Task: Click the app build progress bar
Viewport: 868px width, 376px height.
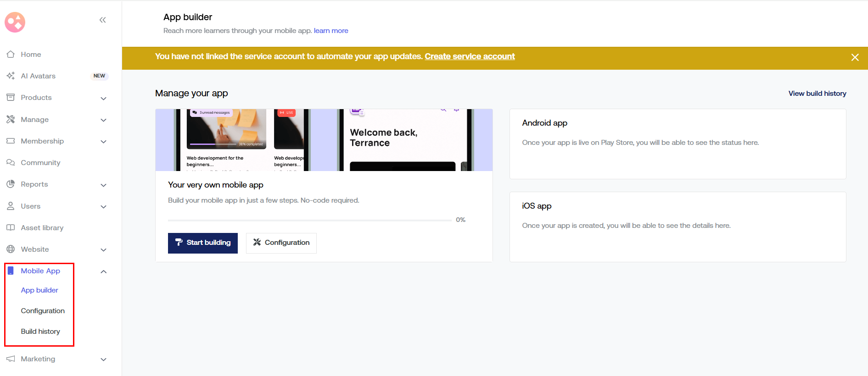Action: [310, 220]
